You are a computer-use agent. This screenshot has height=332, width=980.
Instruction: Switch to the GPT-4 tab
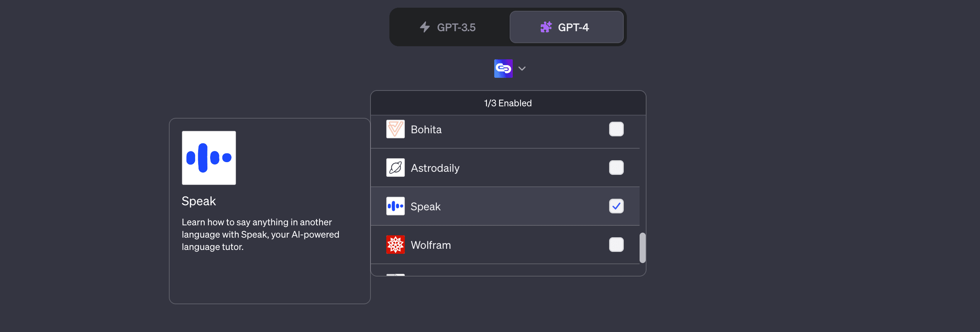567,27
